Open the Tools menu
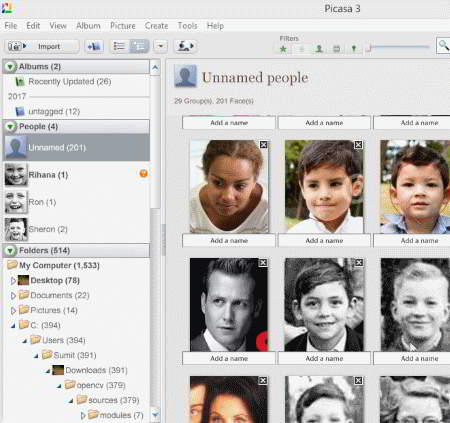450x423 pixels. (187, 26)
